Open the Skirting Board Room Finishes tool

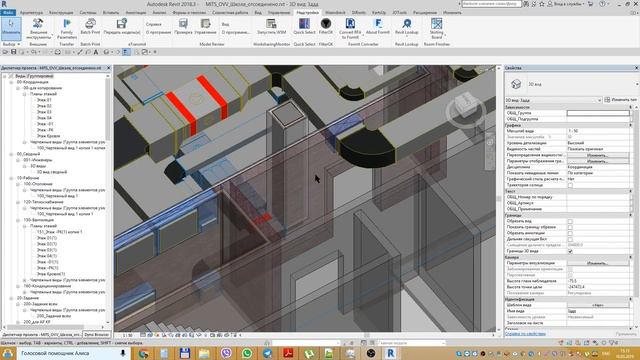[436, 29]
